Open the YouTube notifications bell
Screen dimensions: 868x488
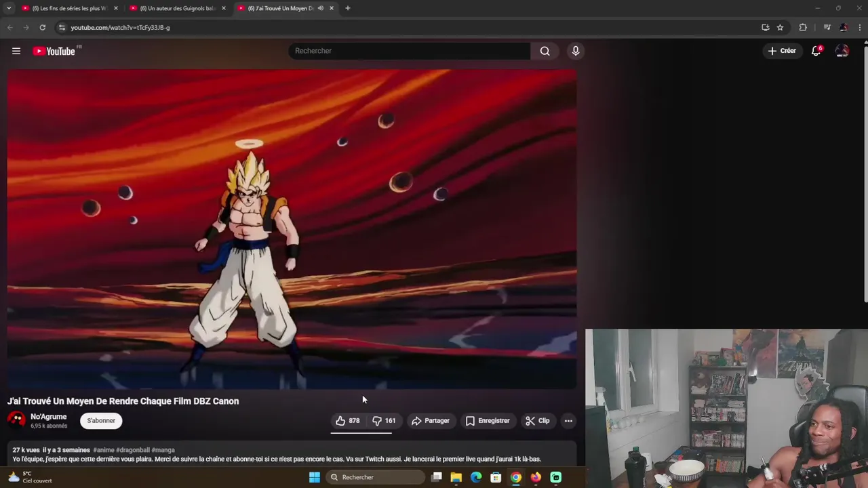tap(816, 51)
